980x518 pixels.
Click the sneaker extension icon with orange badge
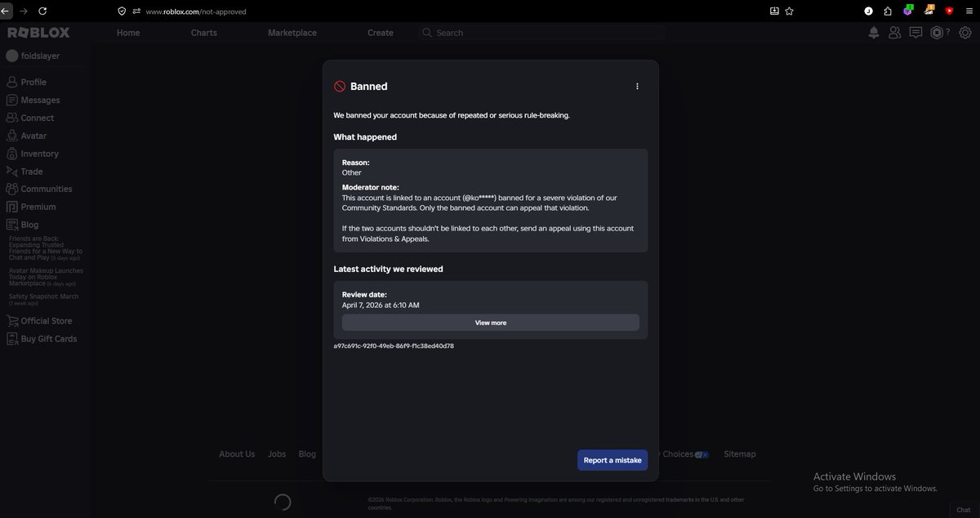929,11
